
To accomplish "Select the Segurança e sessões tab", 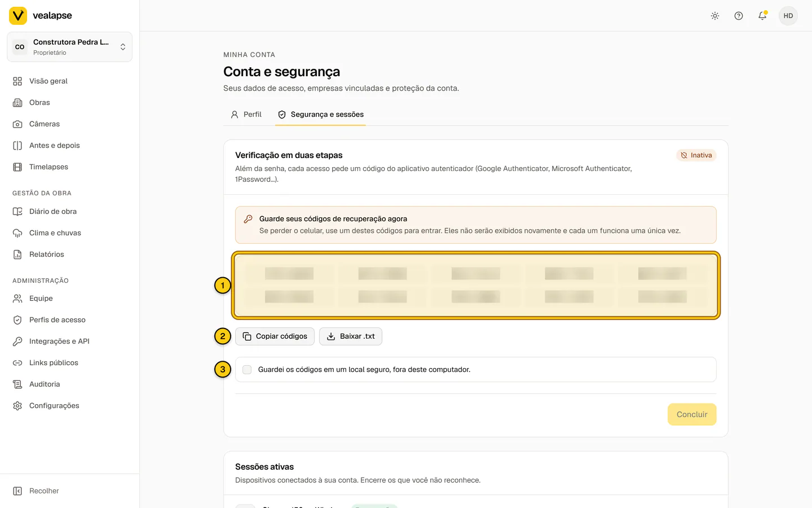I will (x=320, y=115).
